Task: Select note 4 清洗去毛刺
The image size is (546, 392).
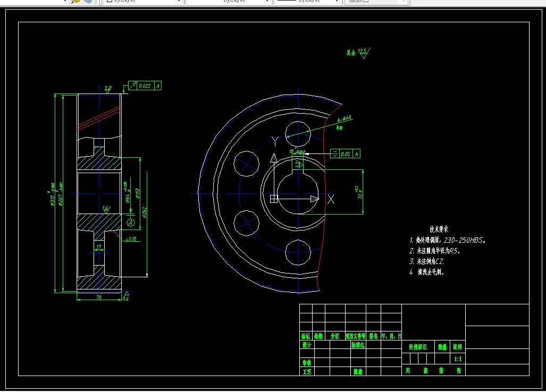Action: coord(427,272)
